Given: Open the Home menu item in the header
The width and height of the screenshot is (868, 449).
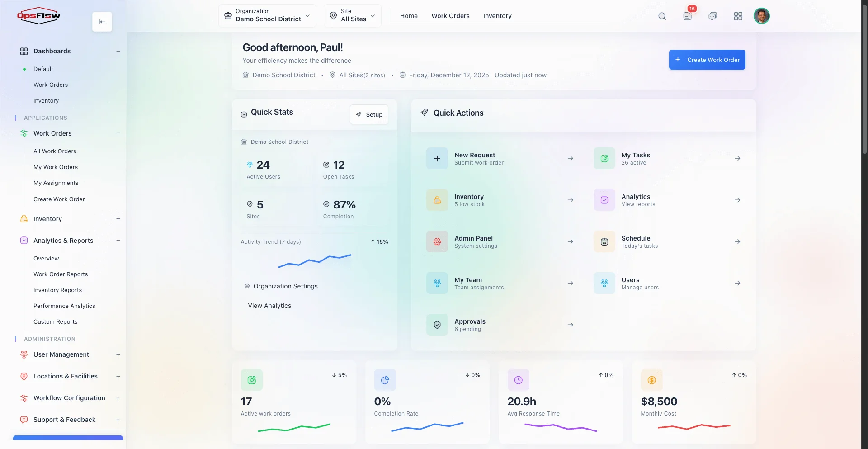Looking at the screenshot, I should coord(408,16).
